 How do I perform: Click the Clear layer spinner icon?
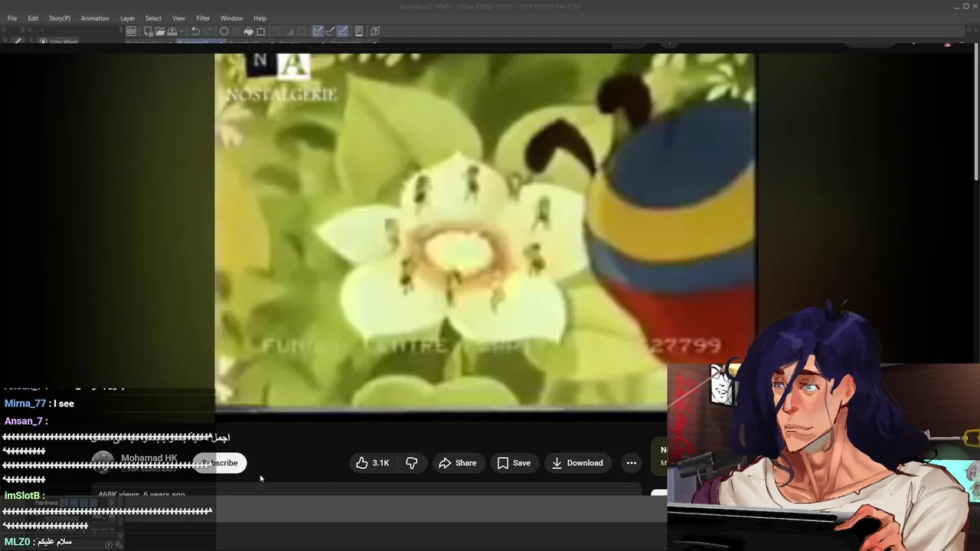coord(224,31)
